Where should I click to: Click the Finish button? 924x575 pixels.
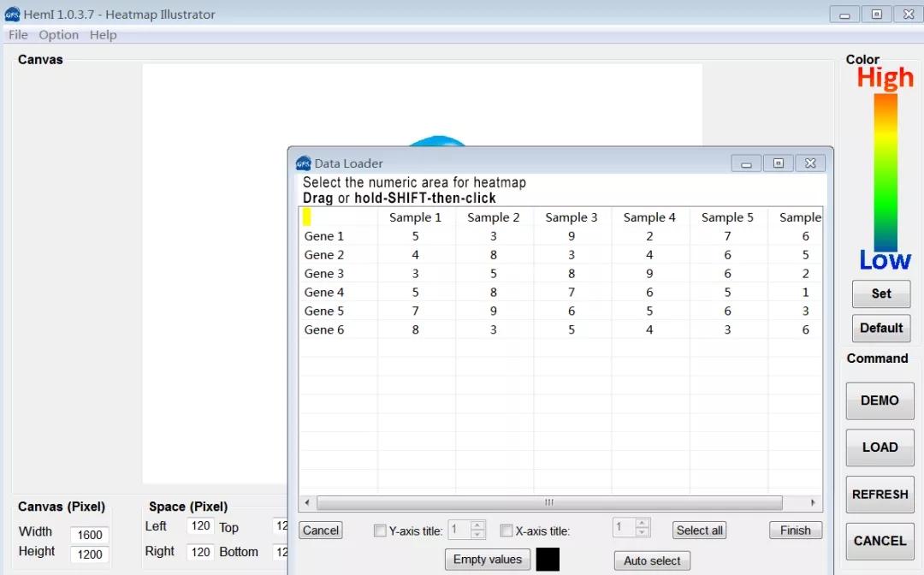click(x=796, y=531)
